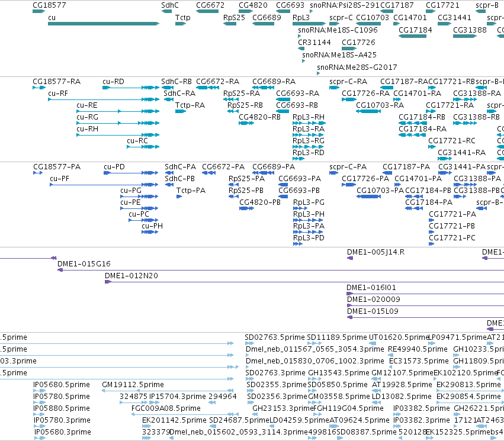This screenshot has height=441, width=504.
Task: Select the DME1-005J14.R clone end
Action: (349, 258)
